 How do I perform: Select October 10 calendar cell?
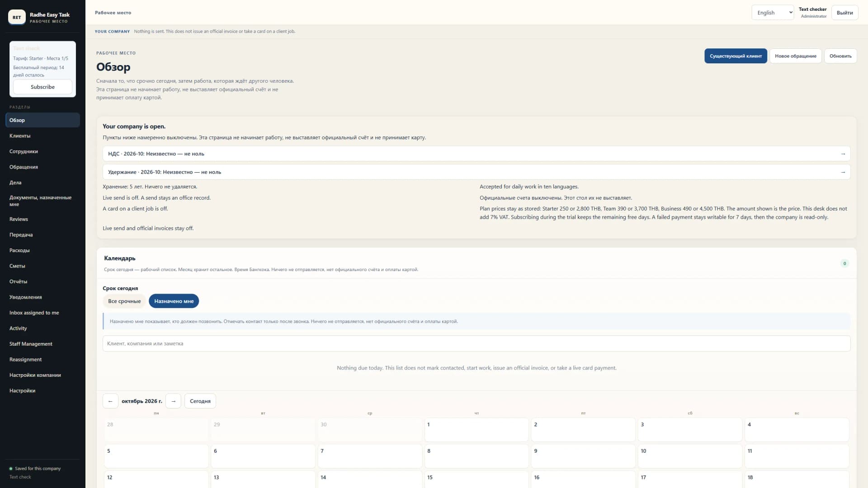coord(690,456)
